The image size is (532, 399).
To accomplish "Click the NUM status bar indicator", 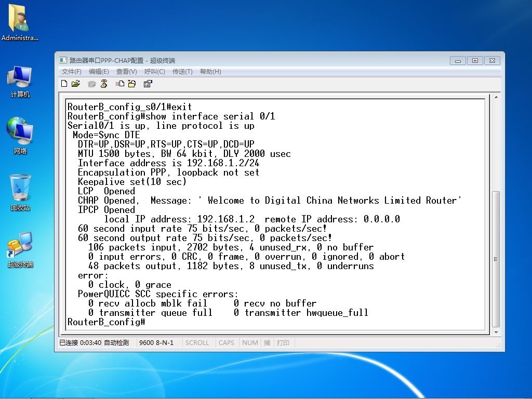I will point(250,343).
